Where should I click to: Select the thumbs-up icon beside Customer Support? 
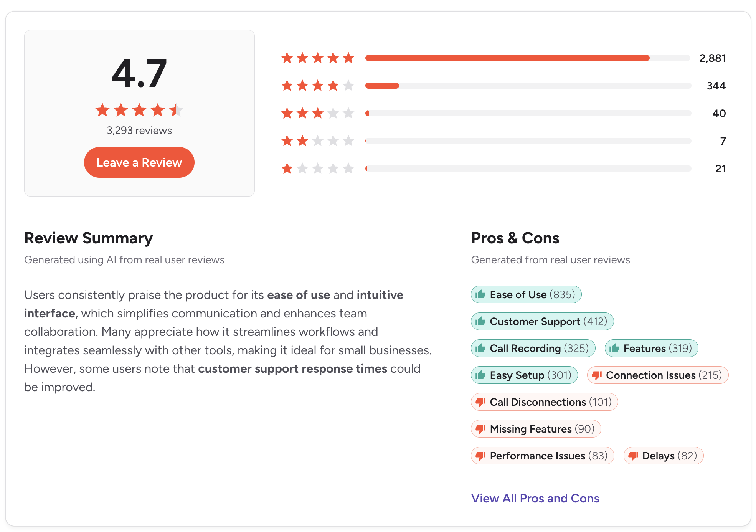click(481, 321)
